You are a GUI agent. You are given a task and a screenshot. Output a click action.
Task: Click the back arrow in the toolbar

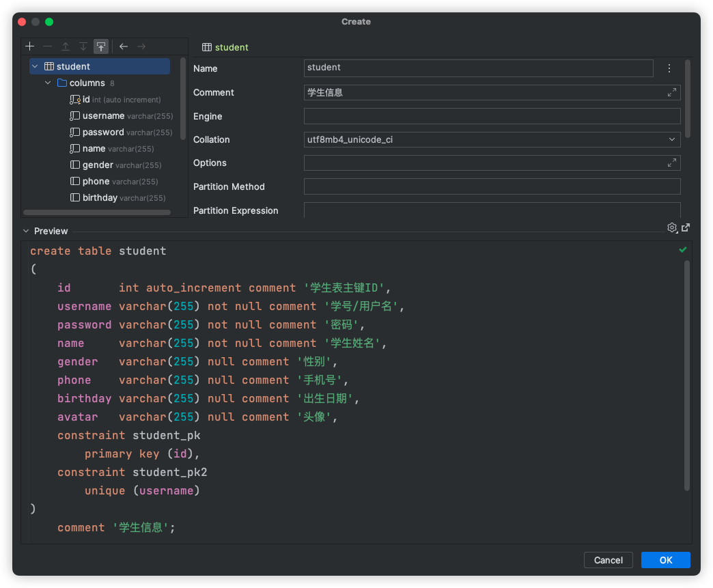(124, 46)
